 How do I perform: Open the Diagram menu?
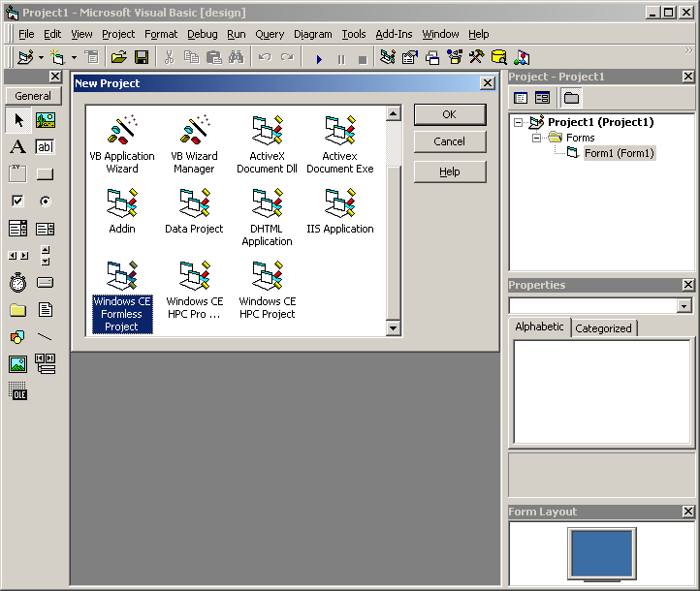(x=312, y=34)
